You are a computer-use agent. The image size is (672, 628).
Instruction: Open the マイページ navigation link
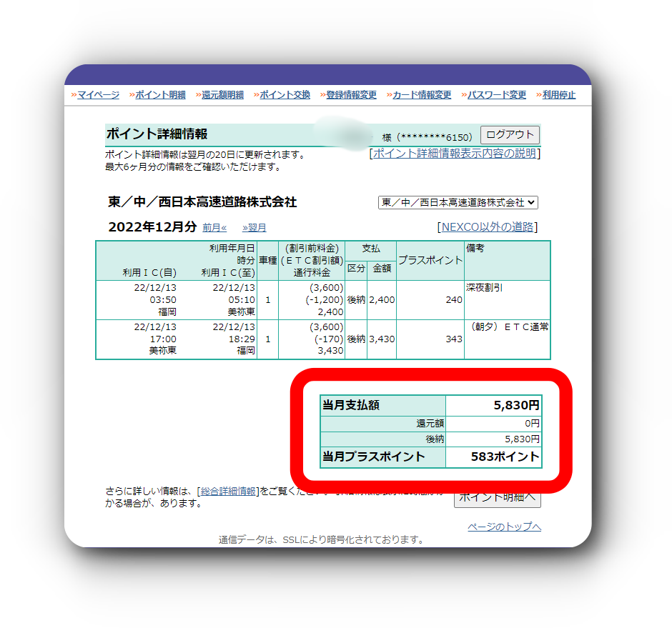tap(98, 95)
